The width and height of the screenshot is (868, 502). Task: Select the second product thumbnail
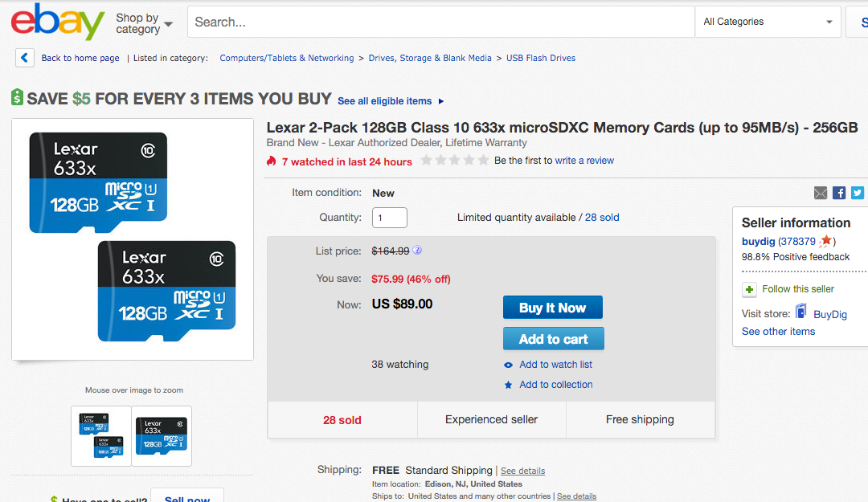[x=161, y=436]
